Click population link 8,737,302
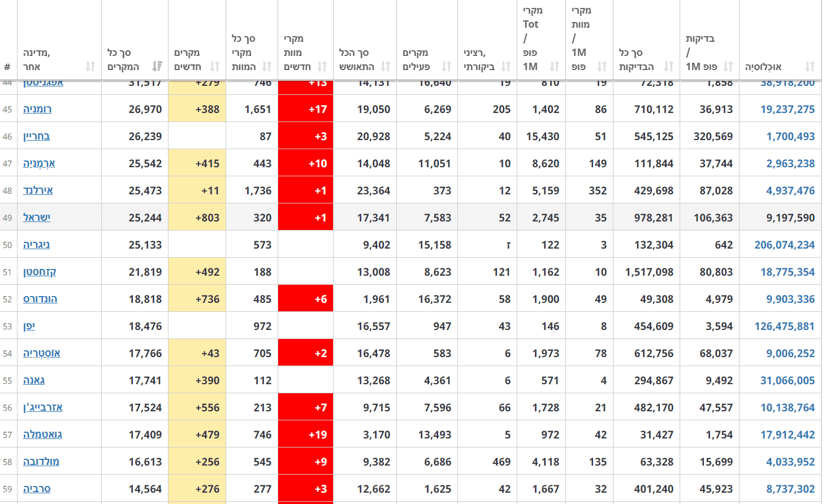This screenshot has width=830, height=504. point(791,489)
